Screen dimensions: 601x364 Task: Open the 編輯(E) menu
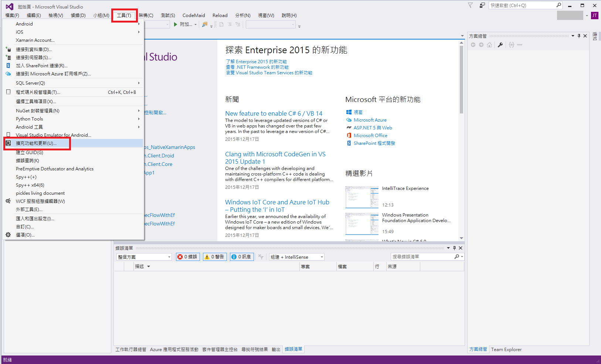coord(34,15)
